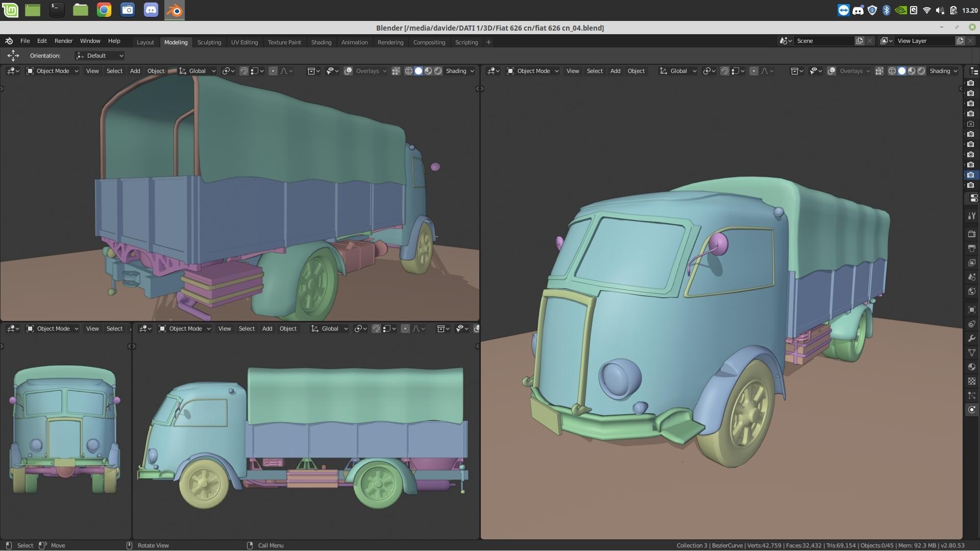Screen dimensions: 980x551
Task: Open Discord from the taskbar
Action: [x=151, y=10]
